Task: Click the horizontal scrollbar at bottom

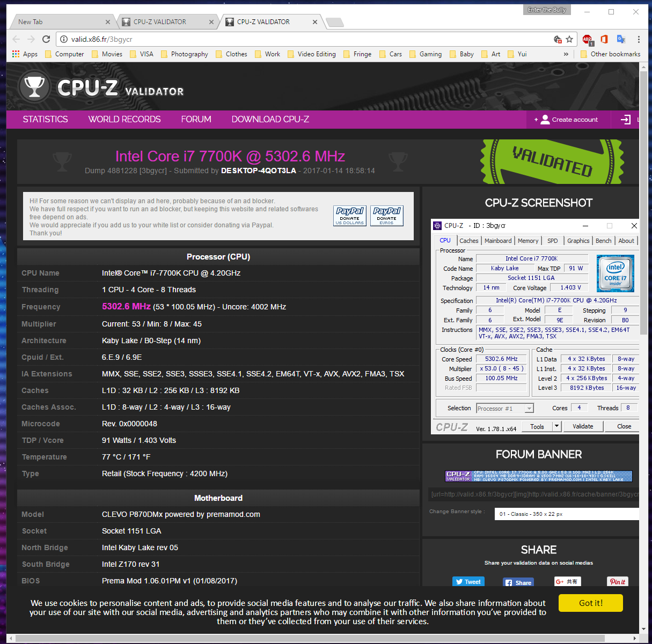Action: click(x=310, y=638)
